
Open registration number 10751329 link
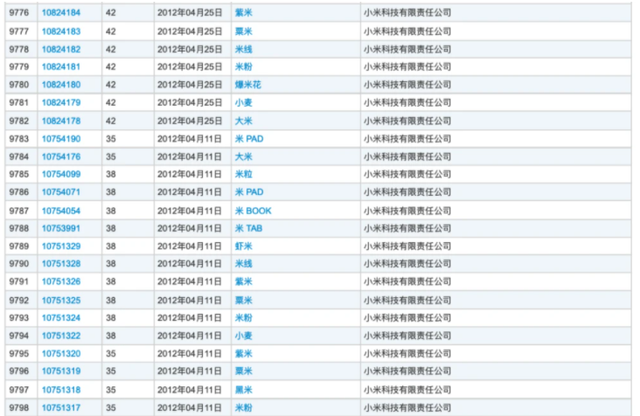pos(61,246)
